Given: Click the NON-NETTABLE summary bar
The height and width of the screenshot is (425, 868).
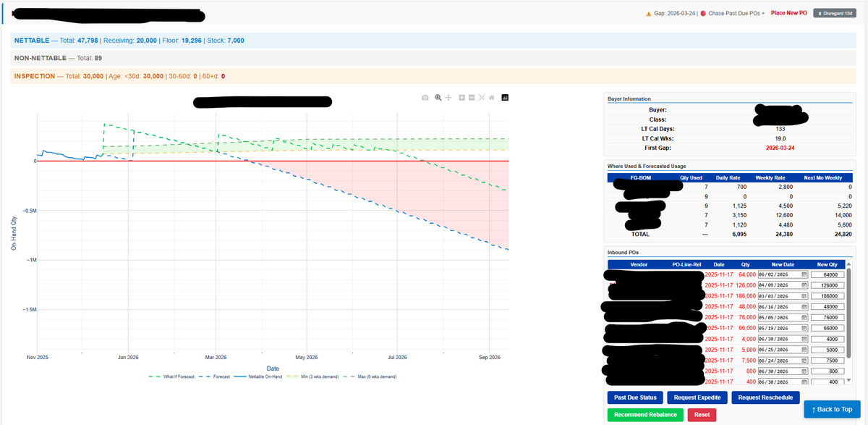Looking at the screenshot, I should (432, 57).
